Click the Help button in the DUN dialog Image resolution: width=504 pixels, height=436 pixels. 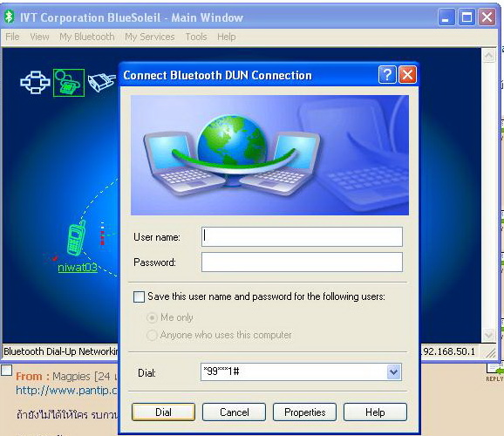click(x=375, y=412)
